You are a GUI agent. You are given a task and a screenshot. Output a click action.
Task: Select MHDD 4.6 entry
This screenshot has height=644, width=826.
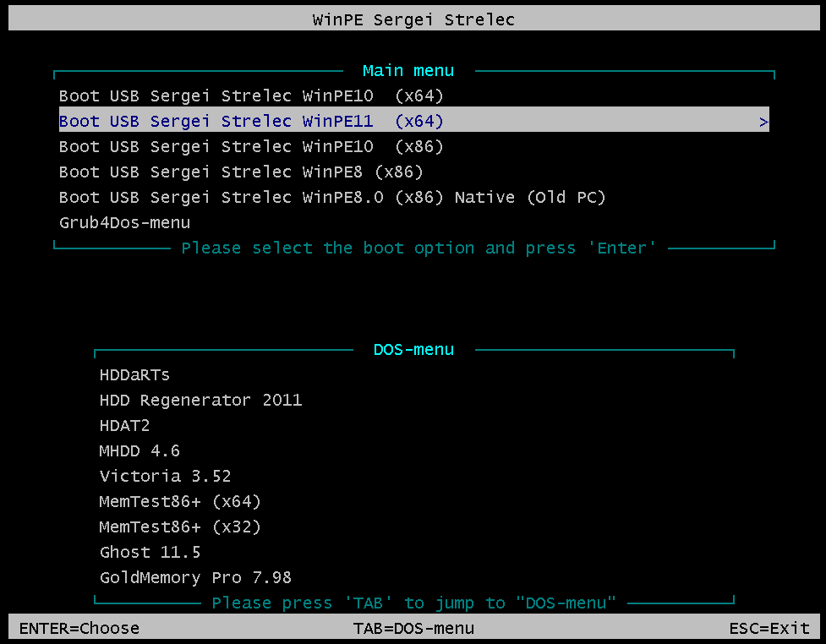coord(139,450)
